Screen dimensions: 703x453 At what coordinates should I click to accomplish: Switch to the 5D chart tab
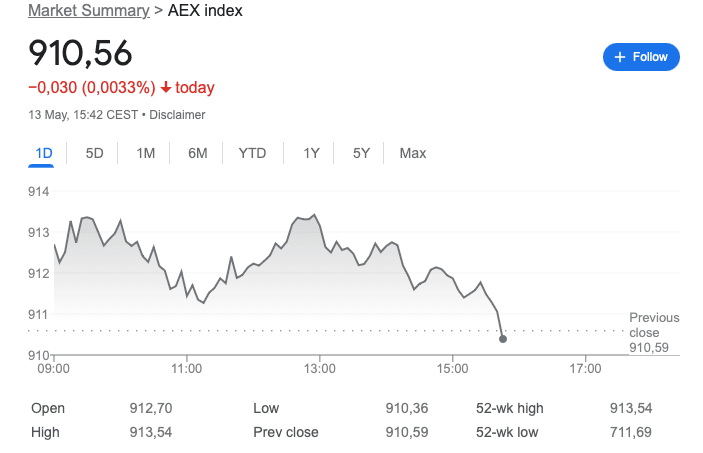[94, 153]
